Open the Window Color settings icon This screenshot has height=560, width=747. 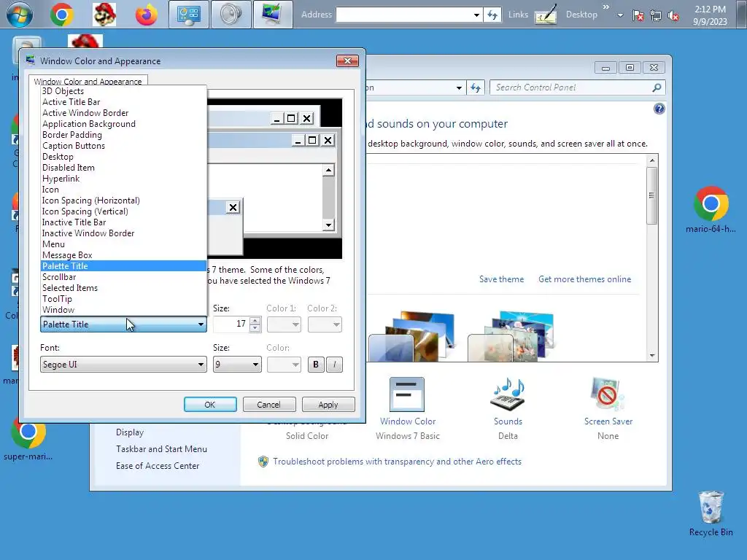click(407, 394)
